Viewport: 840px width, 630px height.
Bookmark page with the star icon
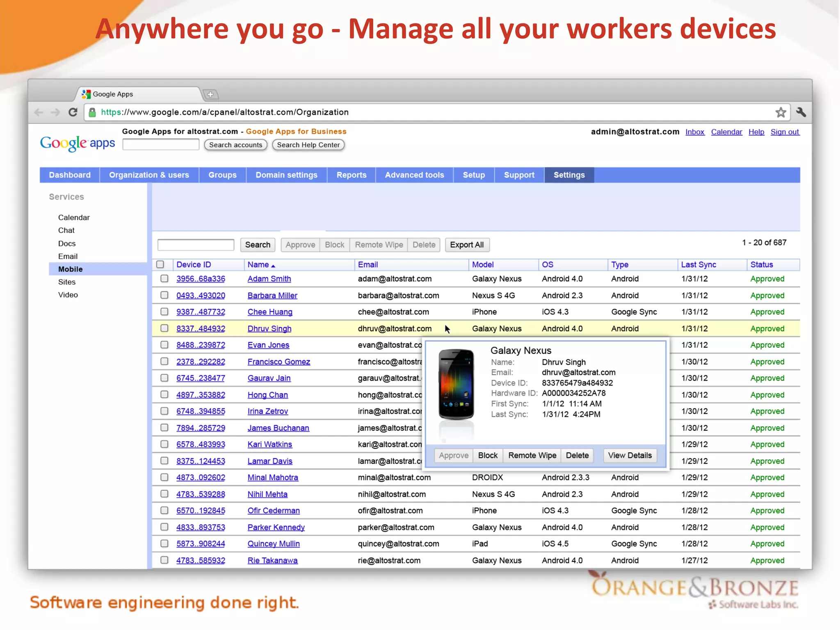tap(781, 112)
